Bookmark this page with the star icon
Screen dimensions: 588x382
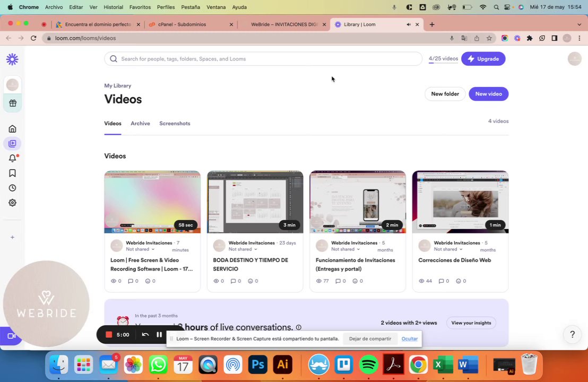click(489, 38)
